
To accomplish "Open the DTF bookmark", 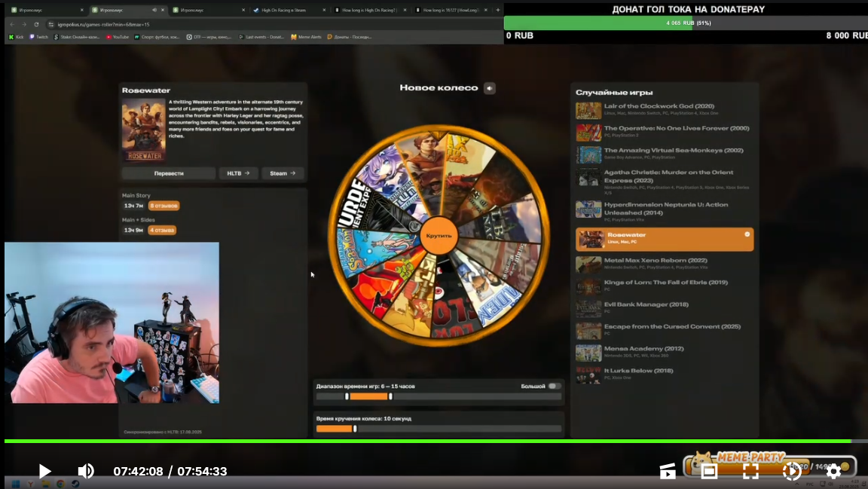I will pyautogui.click(x=209, y=37).
